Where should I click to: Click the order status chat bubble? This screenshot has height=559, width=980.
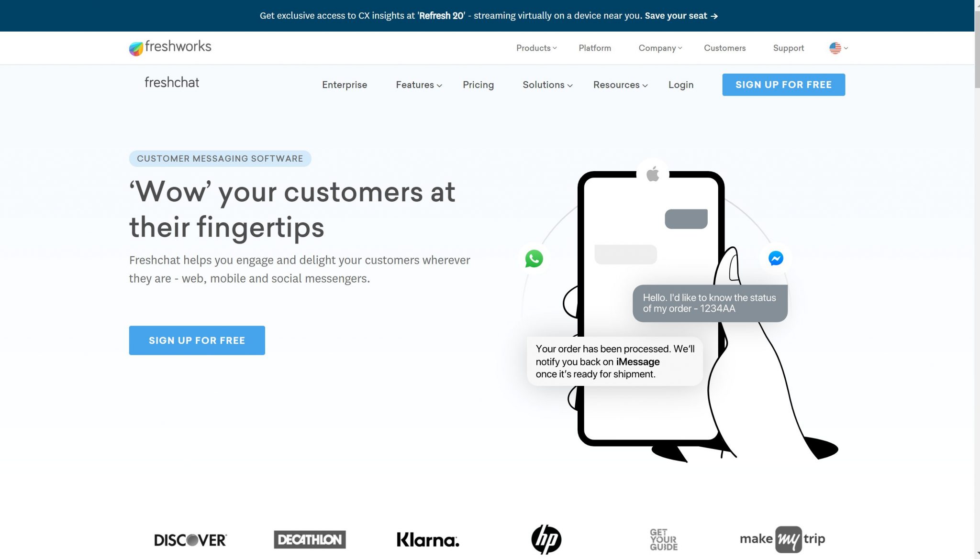click(710, 303)
